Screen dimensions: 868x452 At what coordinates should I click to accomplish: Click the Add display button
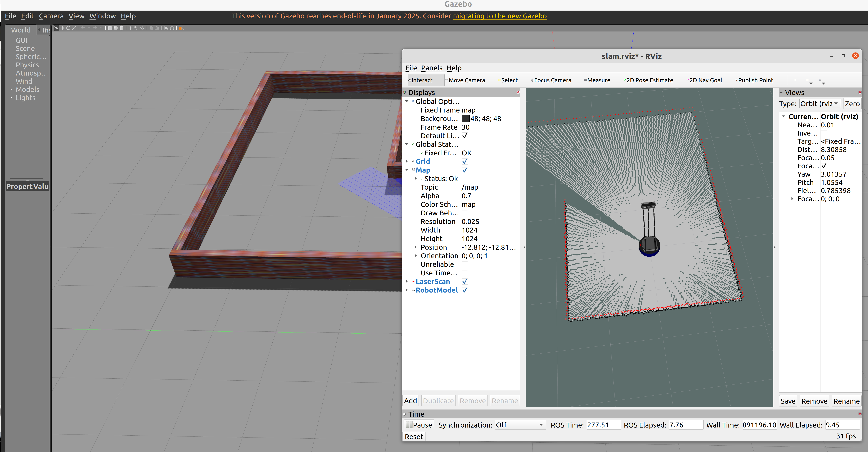(x=410, y=400)
